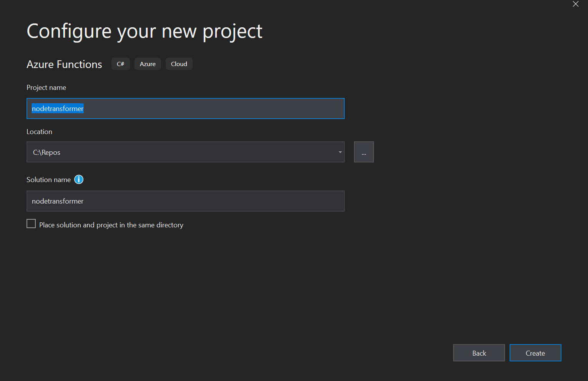The image size is (588, 381).
Task: Click the Project name label
Action: (x=46, y=88)
